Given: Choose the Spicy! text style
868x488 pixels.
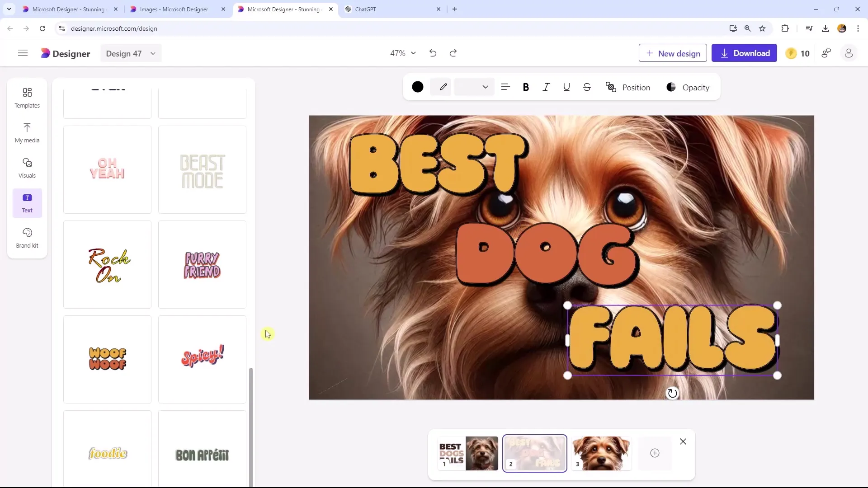Looking at the screenshot, I should [x=202, y=359].
